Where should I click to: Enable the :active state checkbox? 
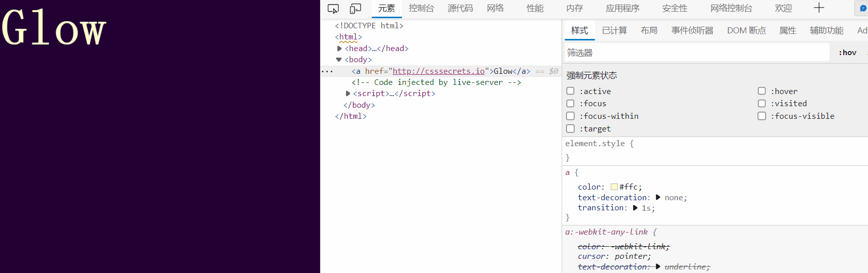tap(570, 91)
